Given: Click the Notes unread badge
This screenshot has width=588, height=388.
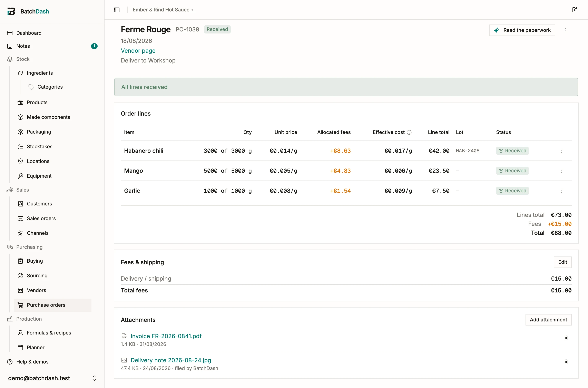Looking at the screenshot, I should point(94,46).
